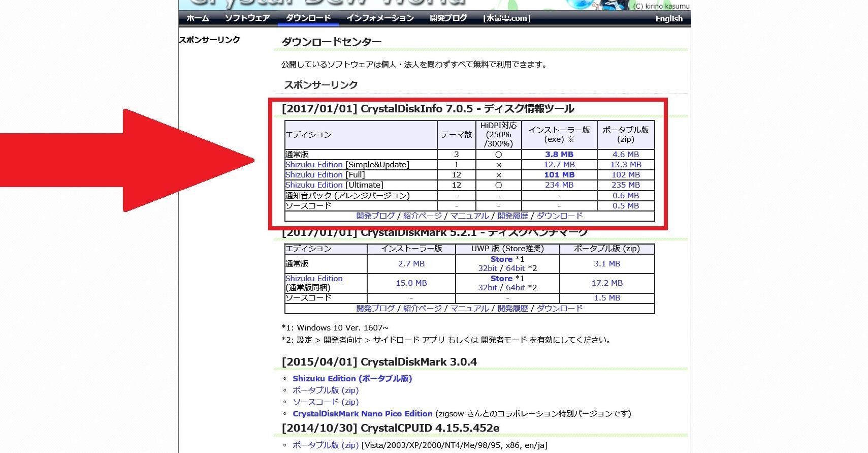Open Shizuku Edition link in the [Ultimate] row
Image resolution: width=868 pixels, height=453 pixels.
(x=314, y=185)
